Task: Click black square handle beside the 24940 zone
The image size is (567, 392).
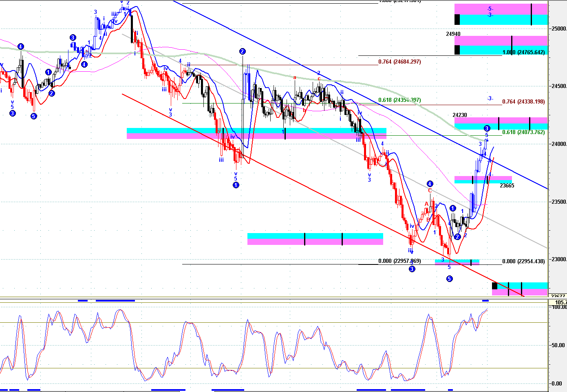Action: (457, 50)
